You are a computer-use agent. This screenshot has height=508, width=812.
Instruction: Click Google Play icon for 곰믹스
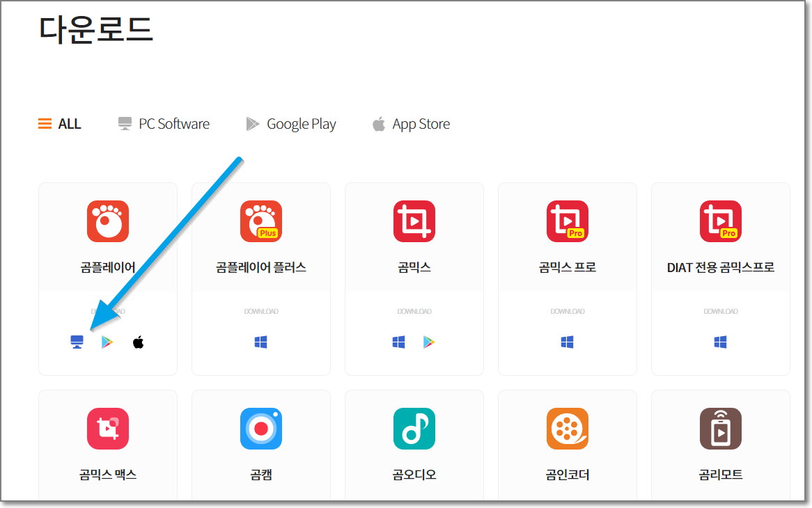coord(429,342)
